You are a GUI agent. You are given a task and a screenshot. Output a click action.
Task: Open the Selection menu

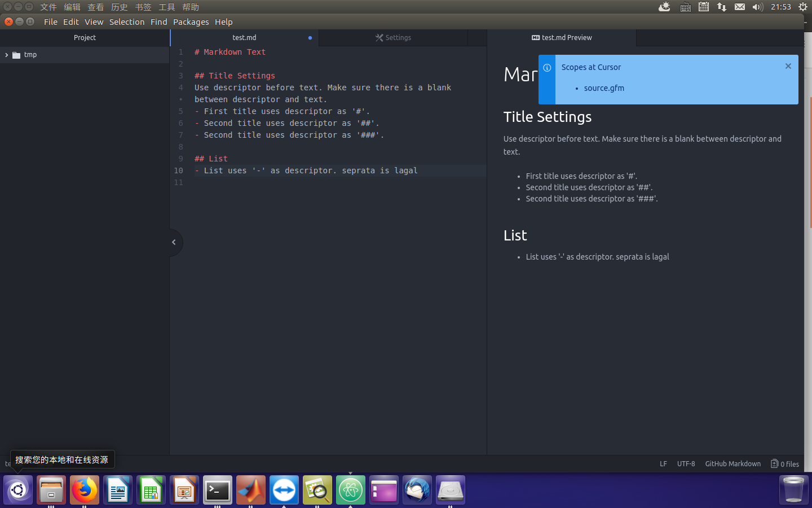pyautogui.click(x=127, y=21)
